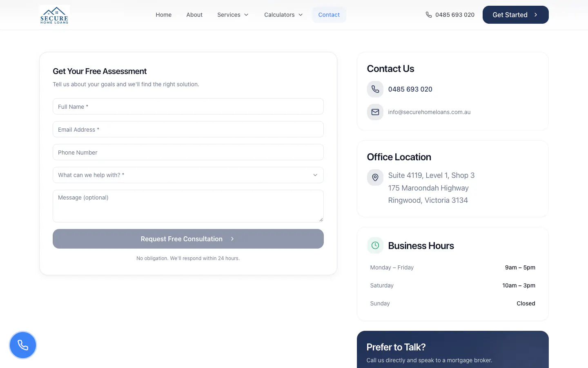
Task: Click the envelope email icon
Action: (375, 112)
